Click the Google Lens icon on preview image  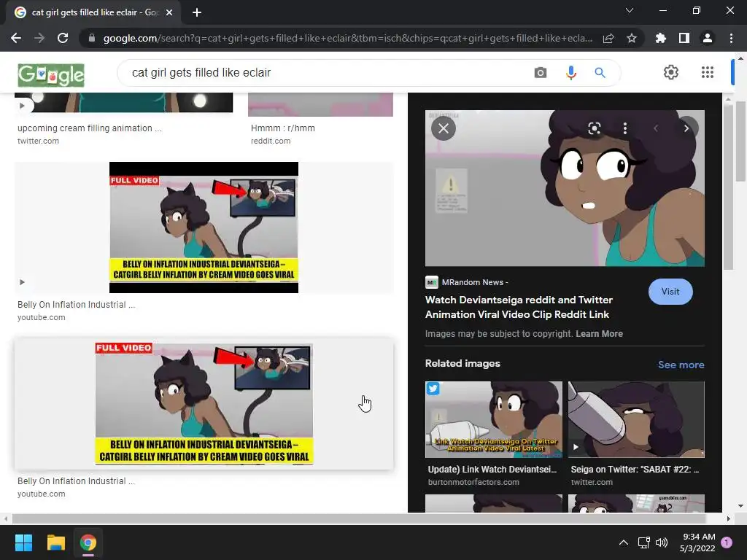click(x=594, y=128)
